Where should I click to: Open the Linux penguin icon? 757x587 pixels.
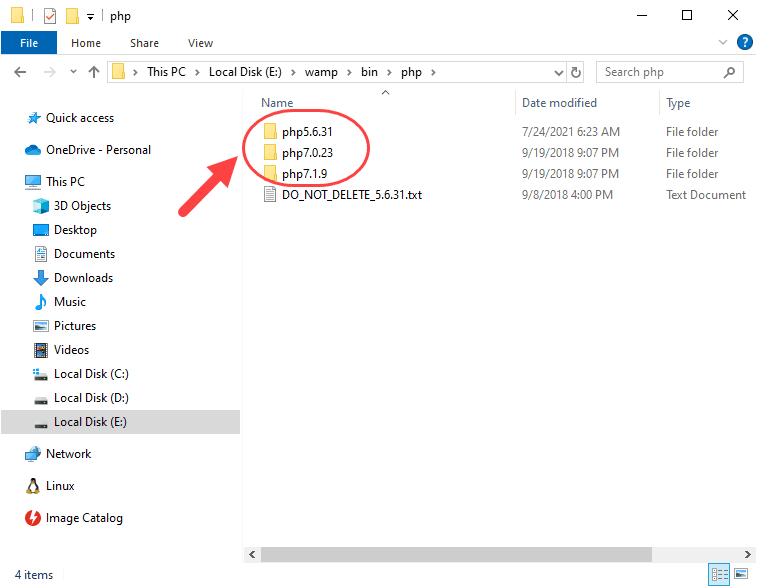(33, 486)
